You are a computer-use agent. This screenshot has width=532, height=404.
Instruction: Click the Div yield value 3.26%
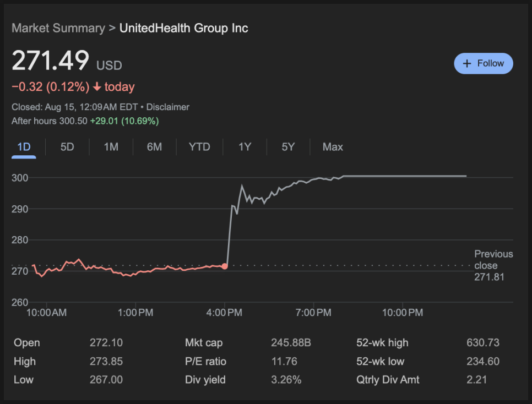(x=286, y=380)
